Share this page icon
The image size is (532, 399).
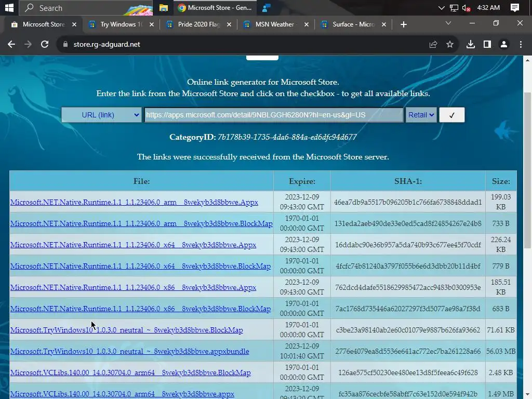coord(433,45)
